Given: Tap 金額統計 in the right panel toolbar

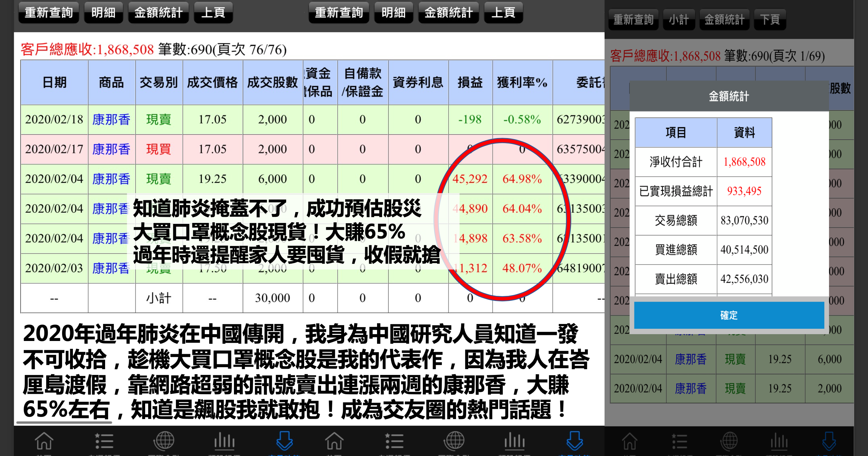Looking at the screenshot, I should (x=724, y=20).
